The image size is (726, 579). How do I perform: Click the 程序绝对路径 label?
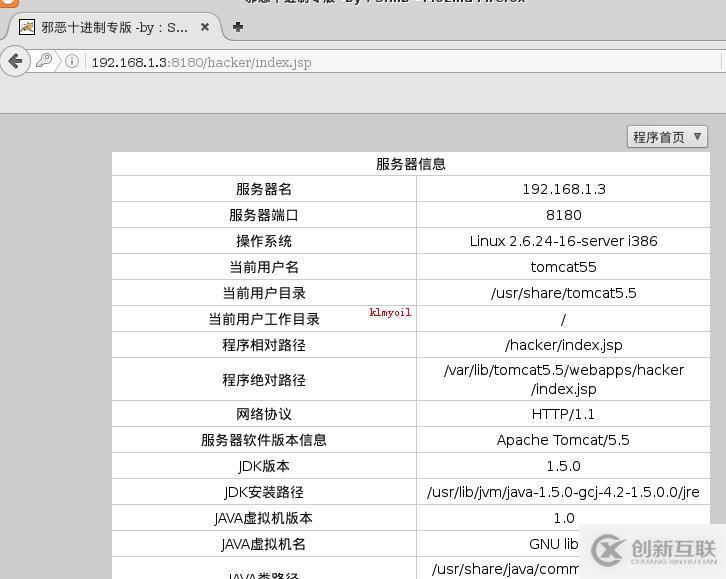tap(264, 380)
